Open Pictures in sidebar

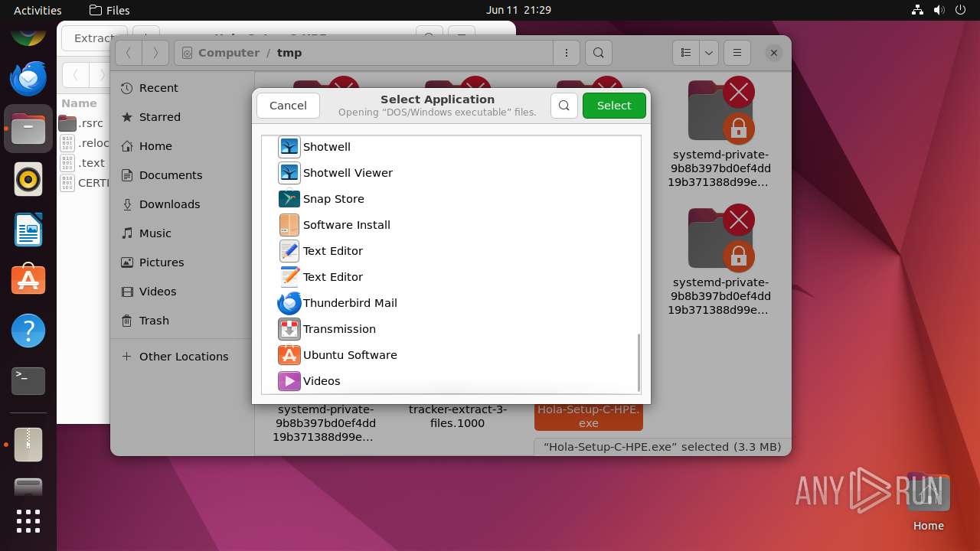tap(182, 262)
